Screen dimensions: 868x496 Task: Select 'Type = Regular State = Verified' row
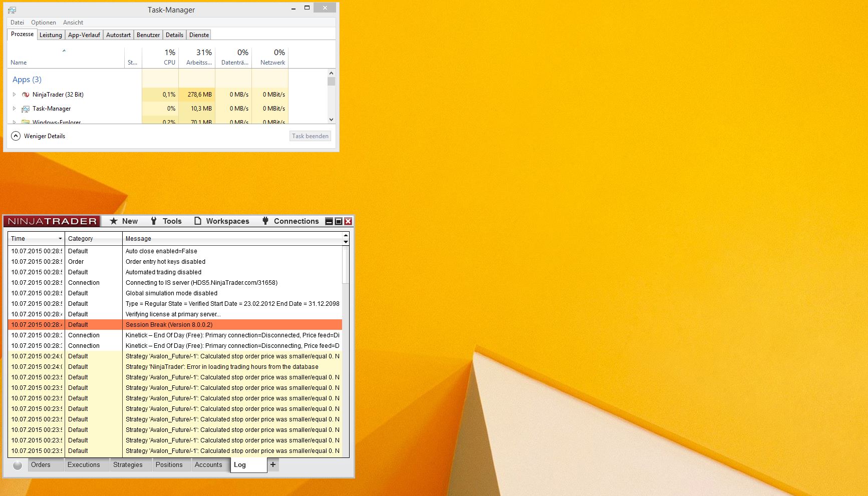[x=175, y=304]
